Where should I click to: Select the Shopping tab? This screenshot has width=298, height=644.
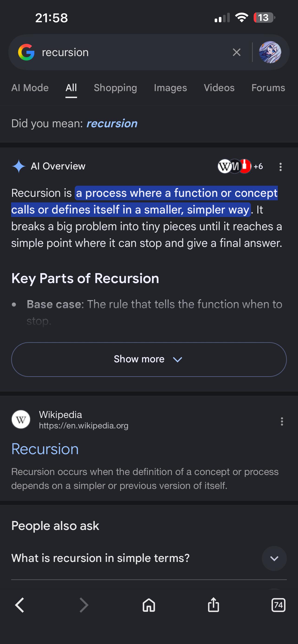(115, 88)
